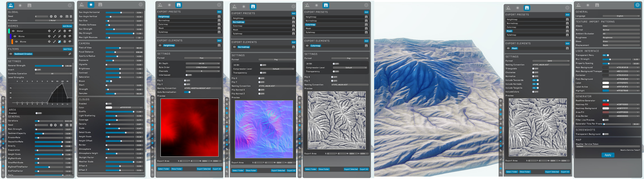
Task: Click the Add Biome button
Action: point(67,26)
